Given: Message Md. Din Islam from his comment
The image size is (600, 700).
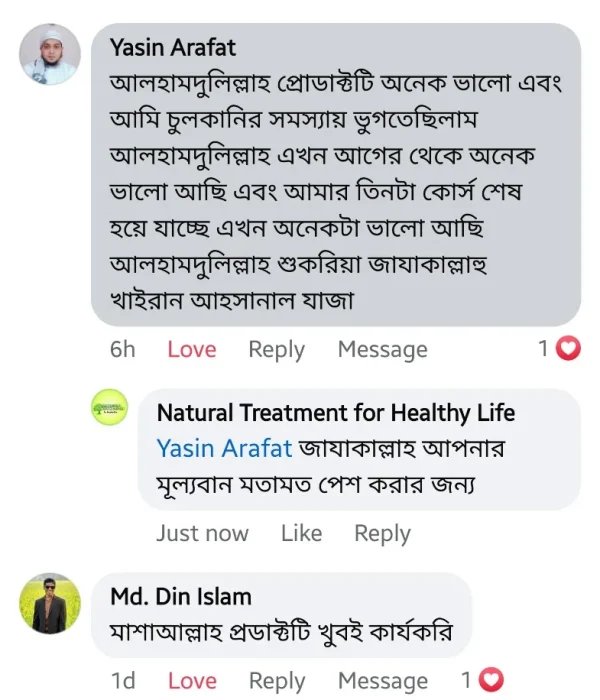Looking at the screenshot, I should pyautogui.click(x=382, y=681).
